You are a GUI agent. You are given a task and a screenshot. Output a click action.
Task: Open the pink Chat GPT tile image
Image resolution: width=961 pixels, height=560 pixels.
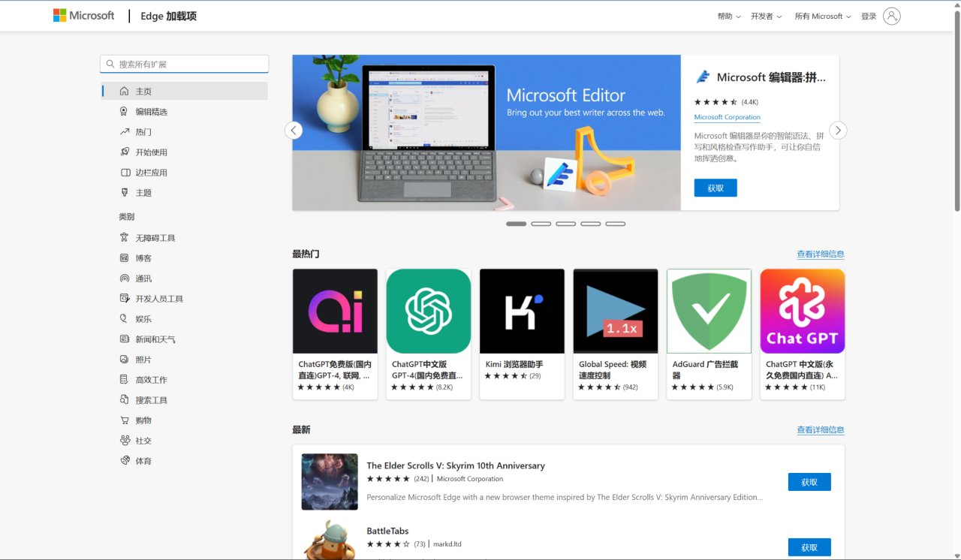[803, 311]
